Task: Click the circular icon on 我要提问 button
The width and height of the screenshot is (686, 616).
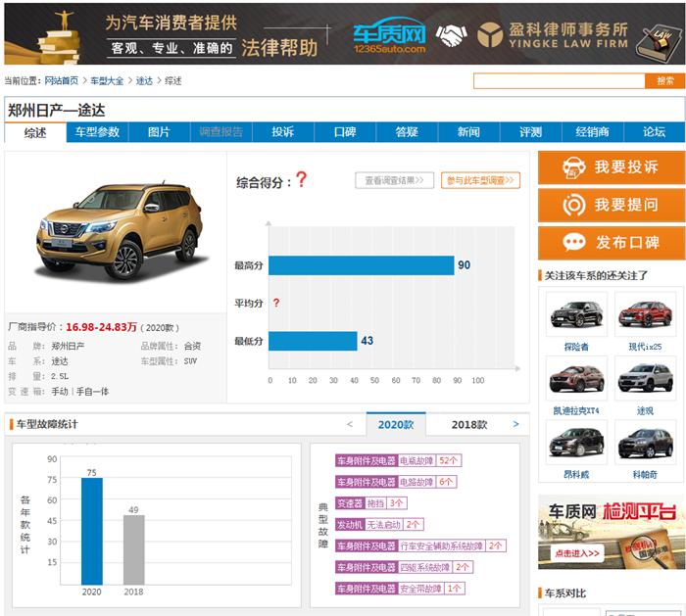Action: pyautogui.click(x=574, y=205)
